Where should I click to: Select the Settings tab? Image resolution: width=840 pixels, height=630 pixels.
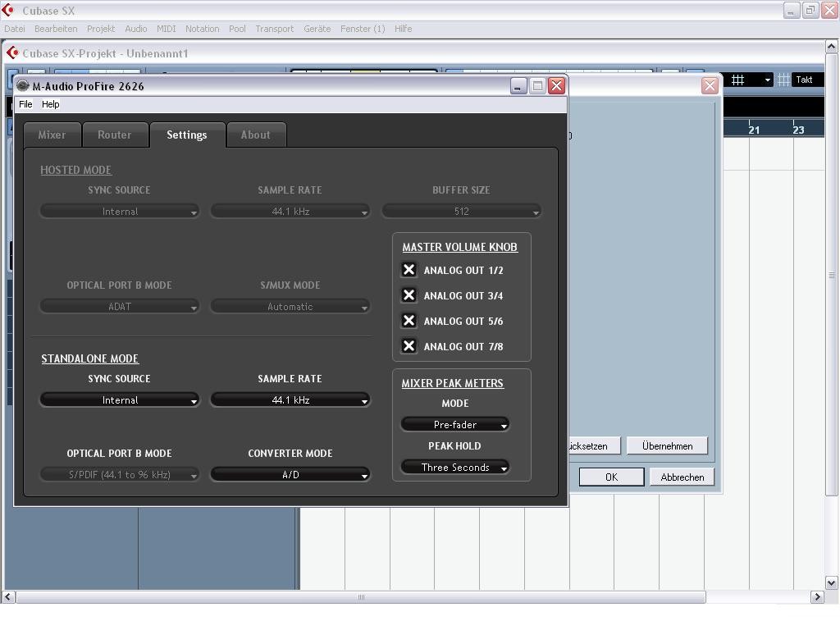coord(186,135)
